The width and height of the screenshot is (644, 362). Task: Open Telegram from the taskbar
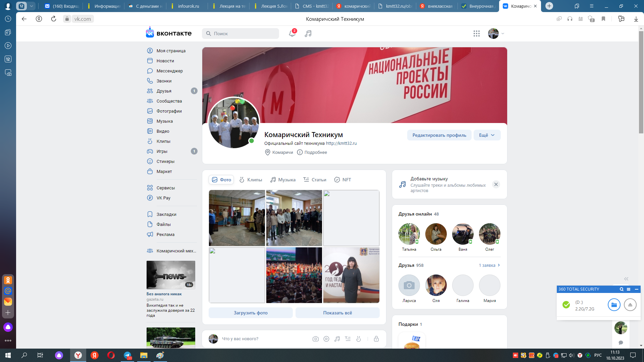(127, 355)
